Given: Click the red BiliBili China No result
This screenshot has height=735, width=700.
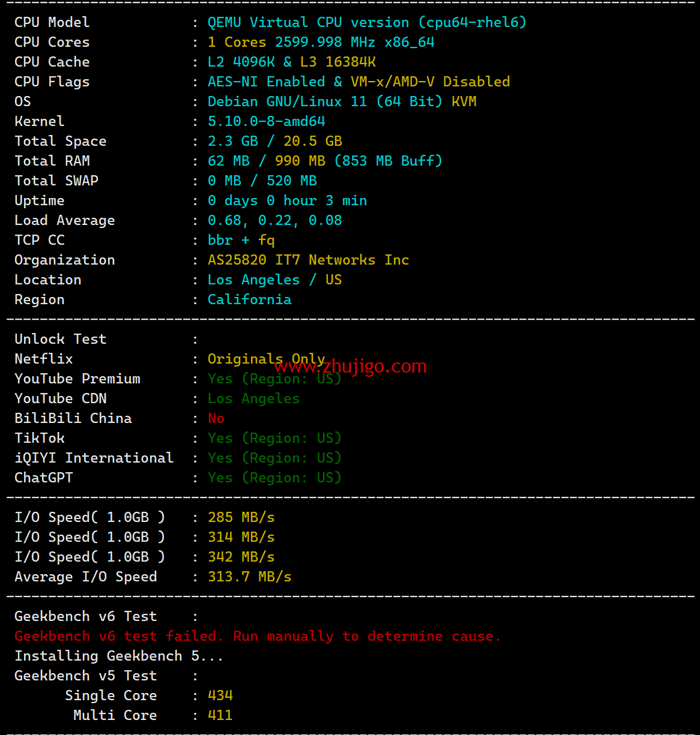Looking at the screenshot, I should click(216, 419).
